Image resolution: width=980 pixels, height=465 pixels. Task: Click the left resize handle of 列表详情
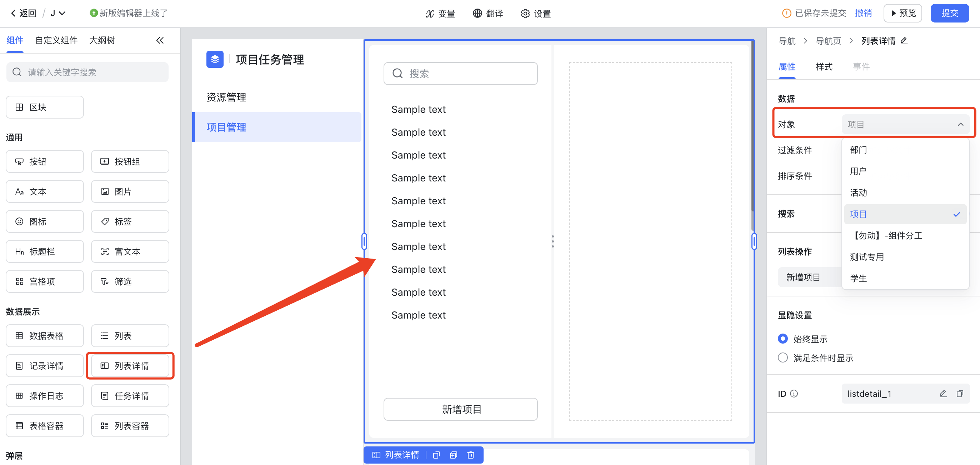click(x=364, y=241)
